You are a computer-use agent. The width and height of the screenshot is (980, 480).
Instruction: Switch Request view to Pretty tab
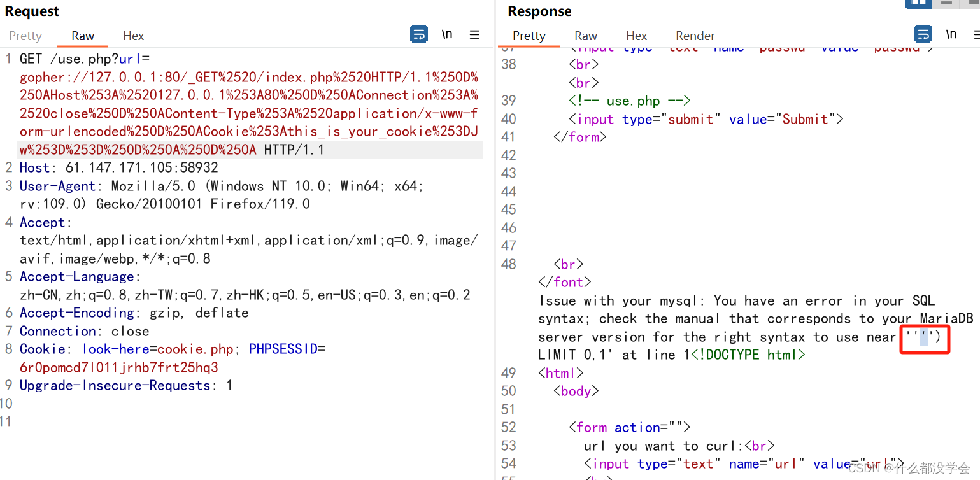[x=25, y=36]
